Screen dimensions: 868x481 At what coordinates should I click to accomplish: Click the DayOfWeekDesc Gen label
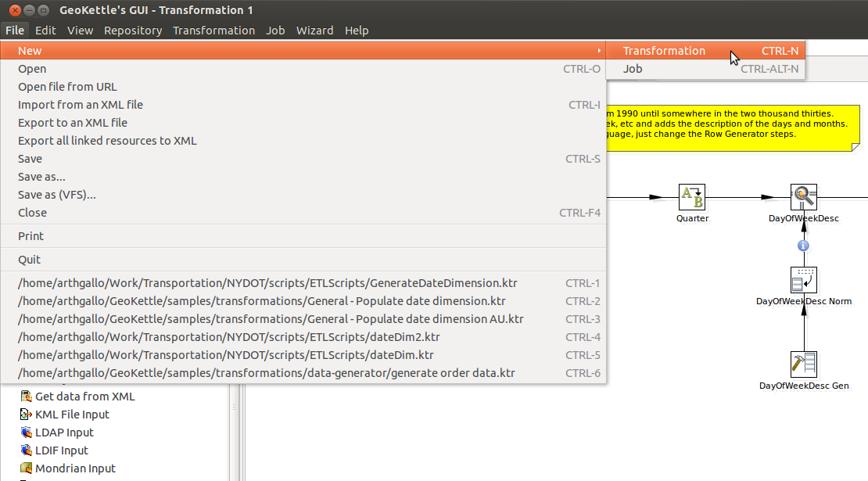point(804,386)
